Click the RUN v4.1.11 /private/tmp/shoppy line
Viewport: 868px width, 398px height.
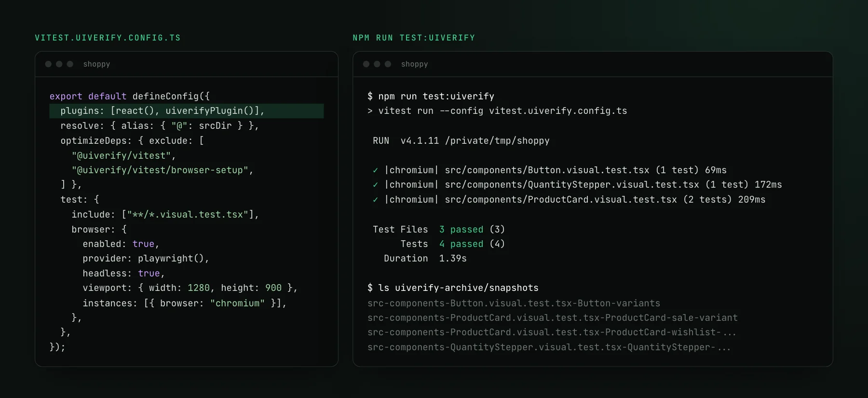click(461, 141)
